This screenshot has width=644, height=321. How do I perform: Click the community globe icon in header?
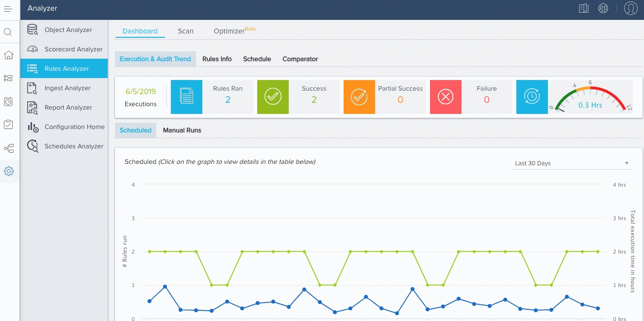603,8
